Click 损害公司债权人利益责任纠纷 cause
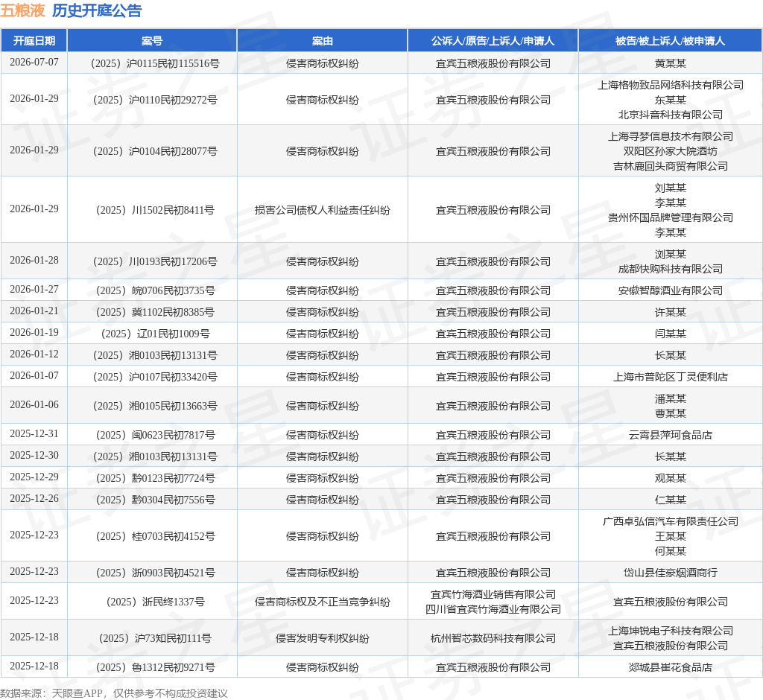Screen dimensions: 763x700 322,210
